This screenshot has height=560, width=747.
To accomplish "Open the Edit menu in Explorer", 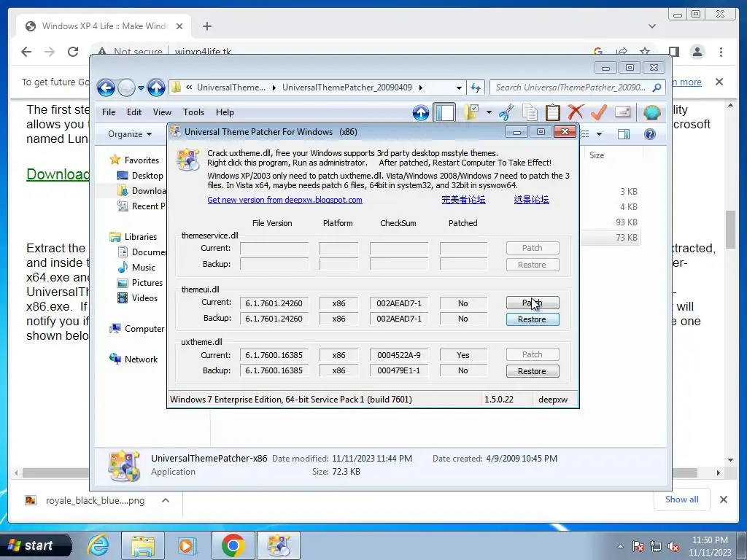I will click(x=134, y=112).
